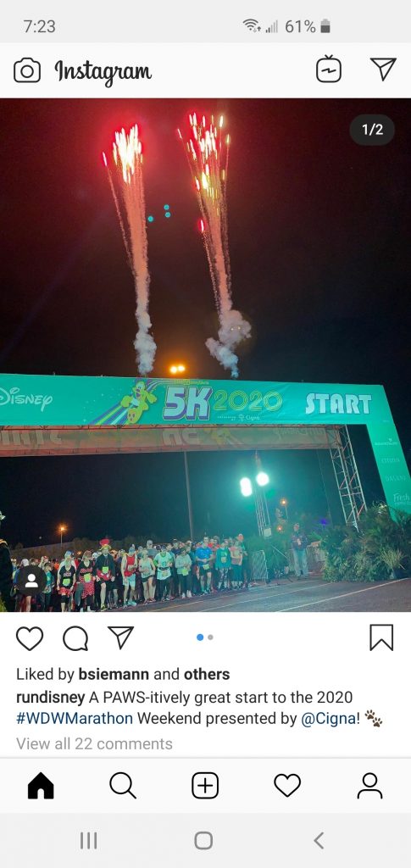Viewport: 411px width, 868px height.
Task: Open the Search tab
Action: [123, 786]
